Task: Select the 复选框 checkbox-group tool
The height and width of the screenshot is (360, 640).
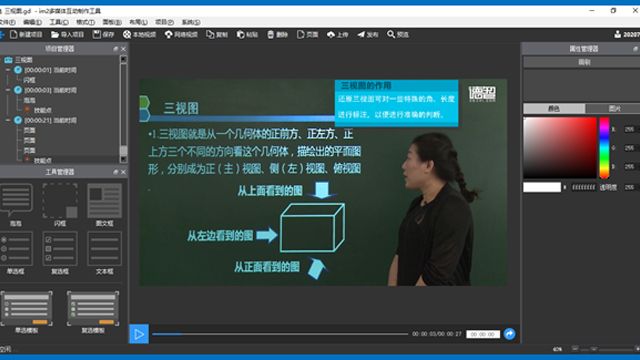Action: tap(60, 249)
